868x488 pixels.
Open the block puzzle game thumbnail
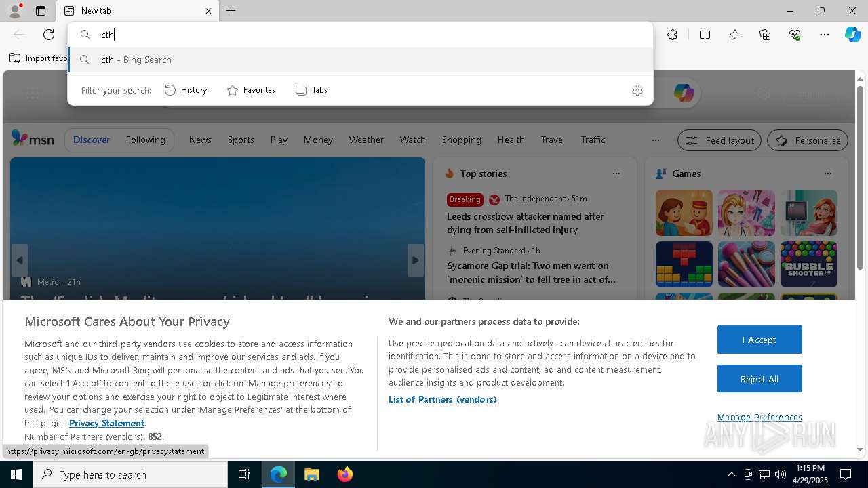(684, 264)
